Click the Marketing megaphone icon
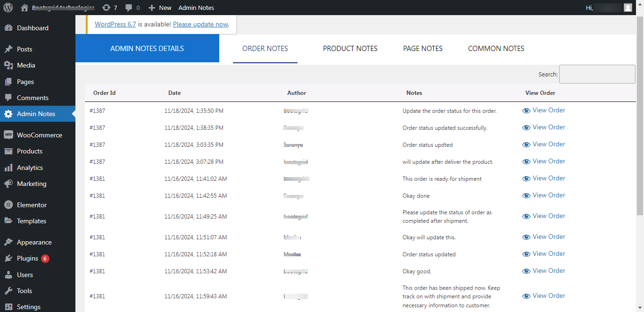Viewport: 644px width, 312px height. [x=8, y=184]
